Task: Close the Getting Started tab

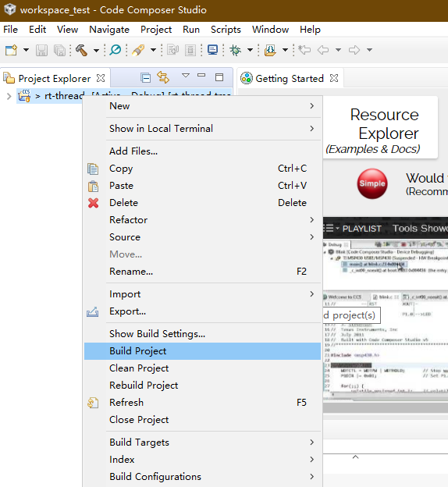Action: 334,78
